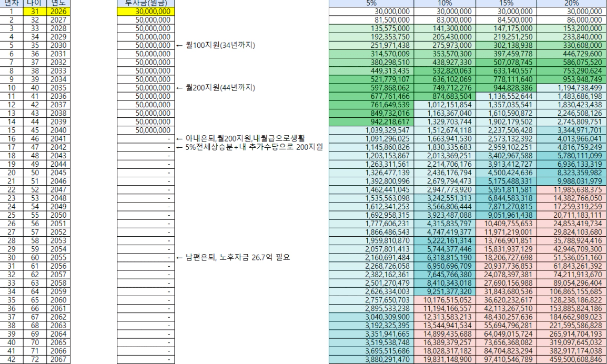
Task: Select the bottom cell 3,880,291,470
Action: coord(372,359)
